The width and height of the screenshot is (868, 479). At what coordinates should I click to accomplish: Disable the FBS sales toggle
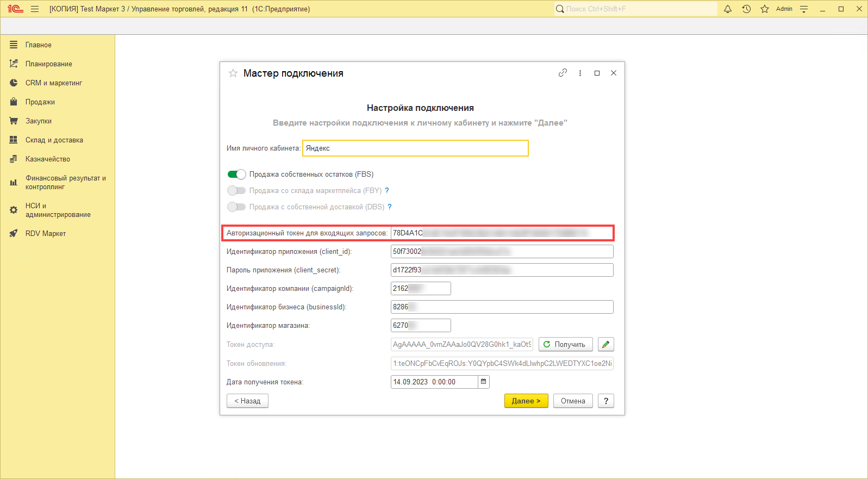coord(236,175)
